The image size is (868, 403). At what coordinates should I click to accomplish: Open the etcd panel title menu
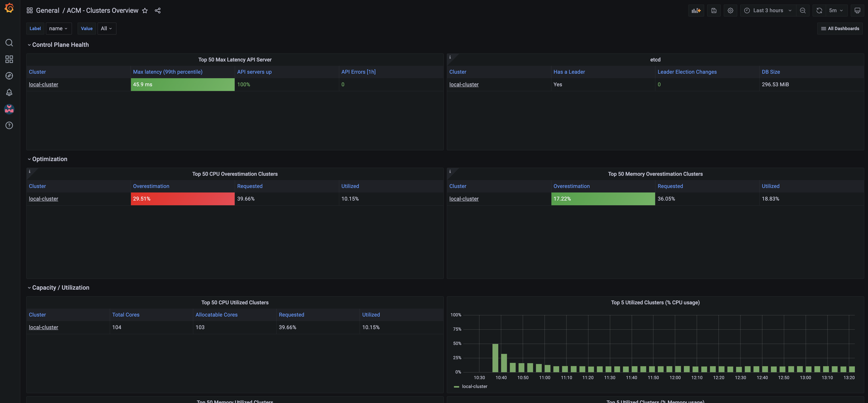[x=655, y=59]
